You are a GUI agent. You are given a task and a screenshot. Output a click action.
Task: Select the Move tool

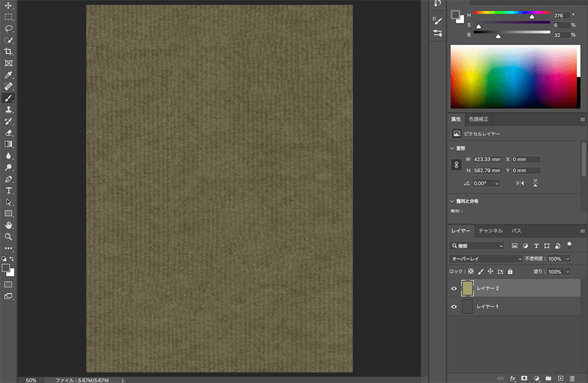(x=8, y=6)
